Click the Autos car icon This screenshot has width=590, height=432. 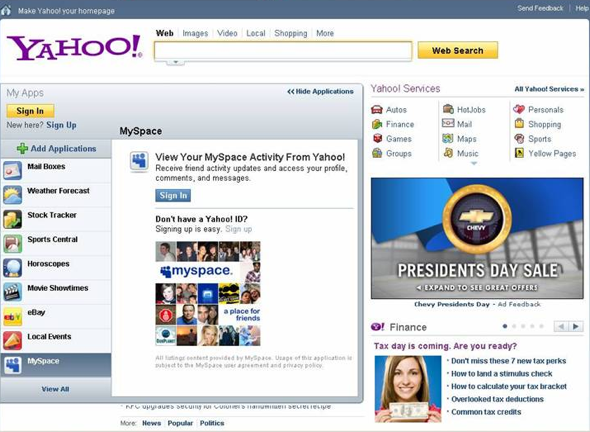point(377,110)
